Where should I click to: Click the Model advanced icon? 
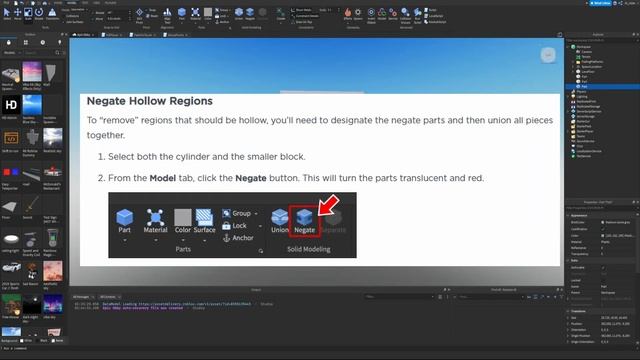[382, 14]
